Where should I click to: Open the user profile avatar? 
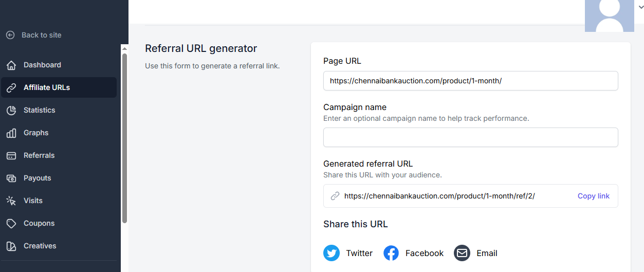click(x=609, y=15)
